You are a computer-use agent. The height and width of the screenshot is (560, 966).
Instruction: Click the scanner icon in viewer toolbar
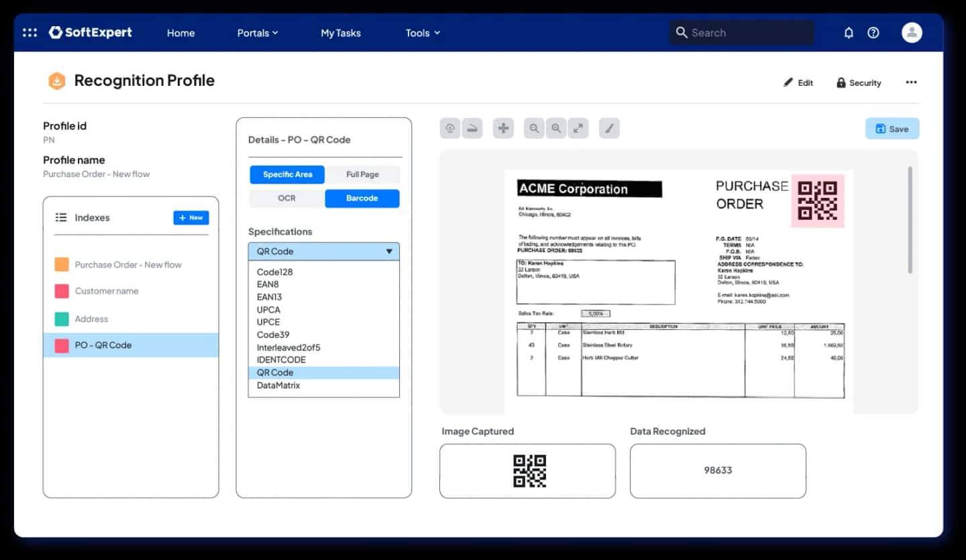472,128
